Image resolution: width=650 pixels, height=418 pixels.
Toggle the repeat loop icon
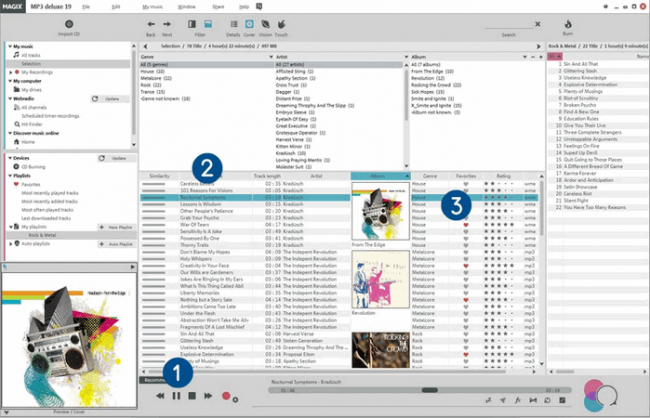tap(548, 400)
